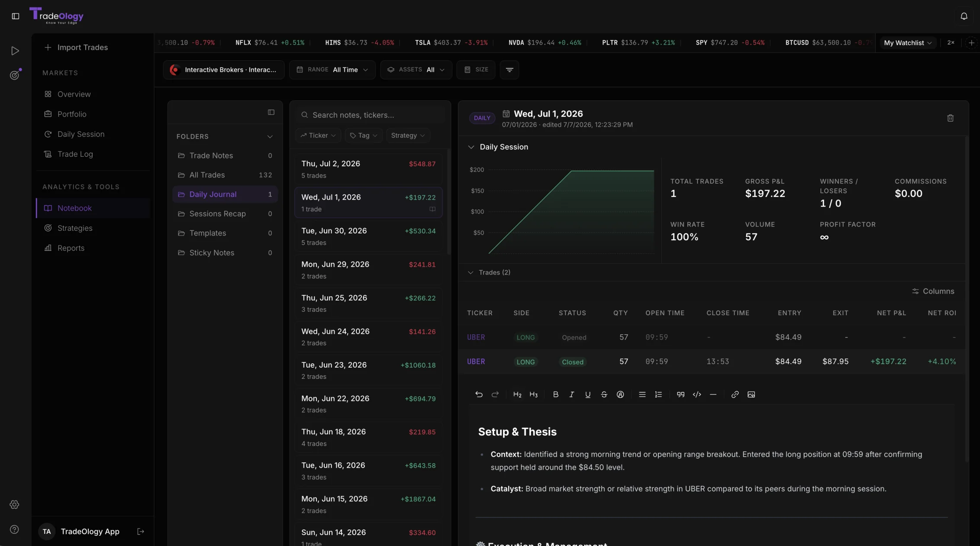Open closed UBER trade link
The width and height of the screenshot is (980, 546).
pyautogui.click(x=476, y=362)
